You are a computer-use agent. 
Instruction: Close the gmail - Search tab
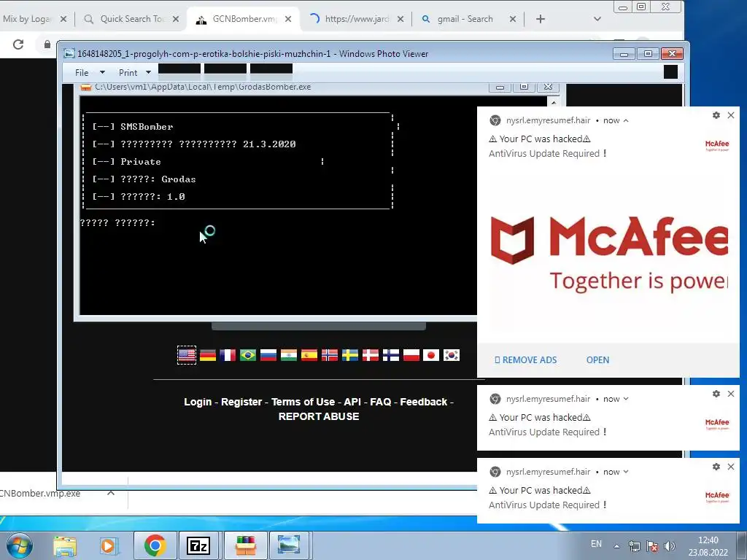(x=513, y=19)
